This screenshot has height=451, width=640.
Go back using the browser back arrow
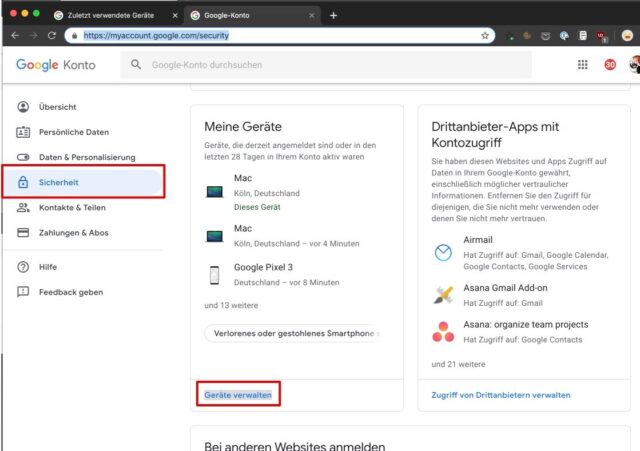tap(14, 35)
